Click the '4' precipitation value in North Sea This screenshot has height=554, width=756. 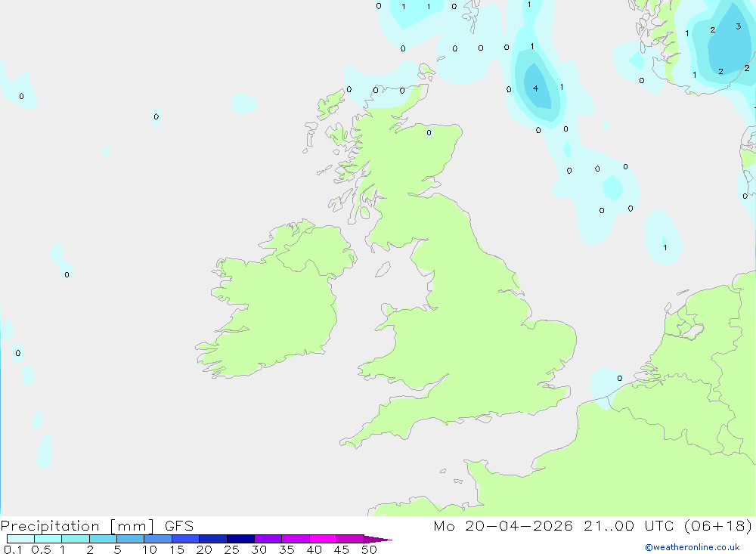[x=535, y=88]
